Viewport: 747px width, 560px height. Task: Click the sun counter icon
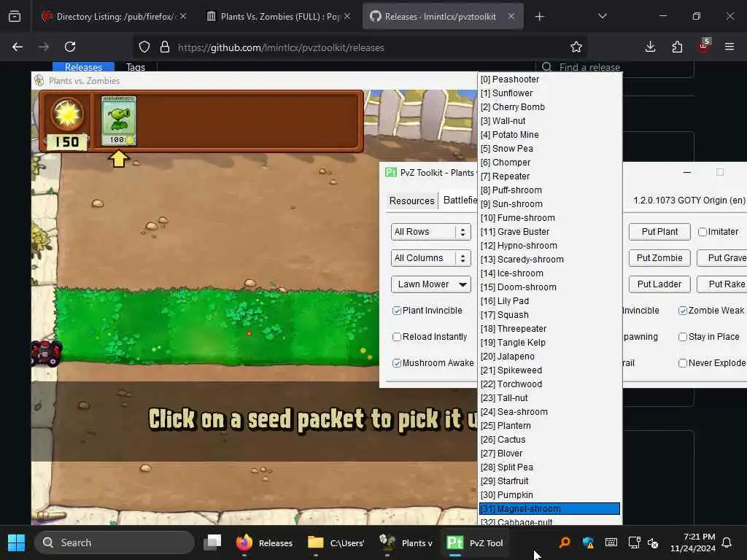click(x=67, y=114)
